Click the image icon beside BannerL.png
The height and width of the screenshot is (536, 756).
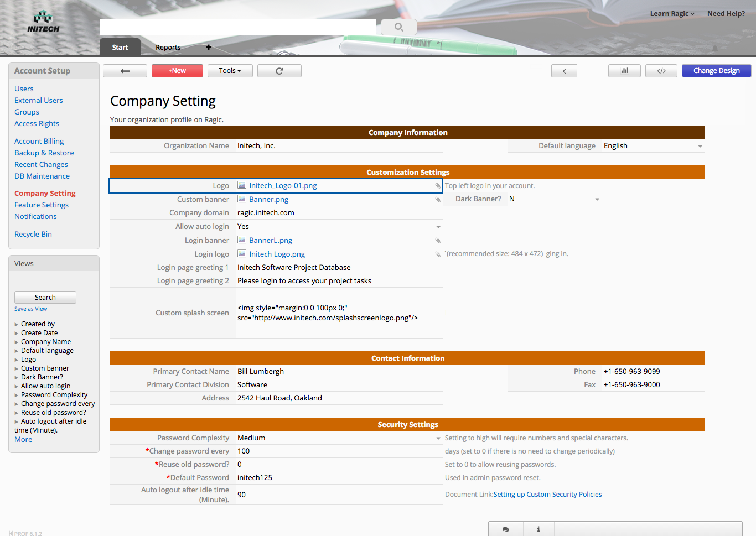pyautogui.click(x=242, y=240)
